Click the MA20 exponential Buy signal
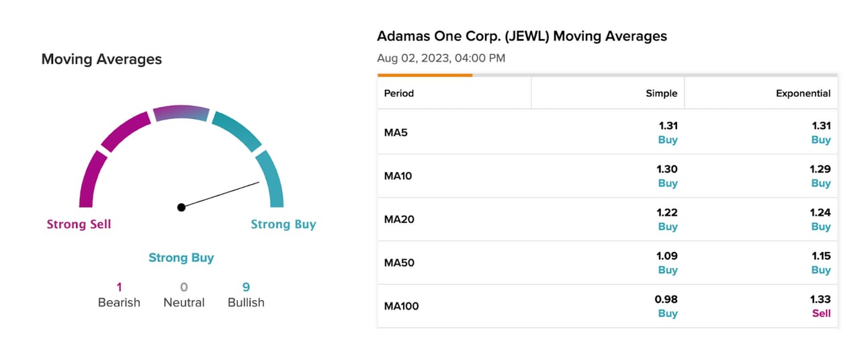Viewport: 868px width, 348px height. [x=820, y=227]
